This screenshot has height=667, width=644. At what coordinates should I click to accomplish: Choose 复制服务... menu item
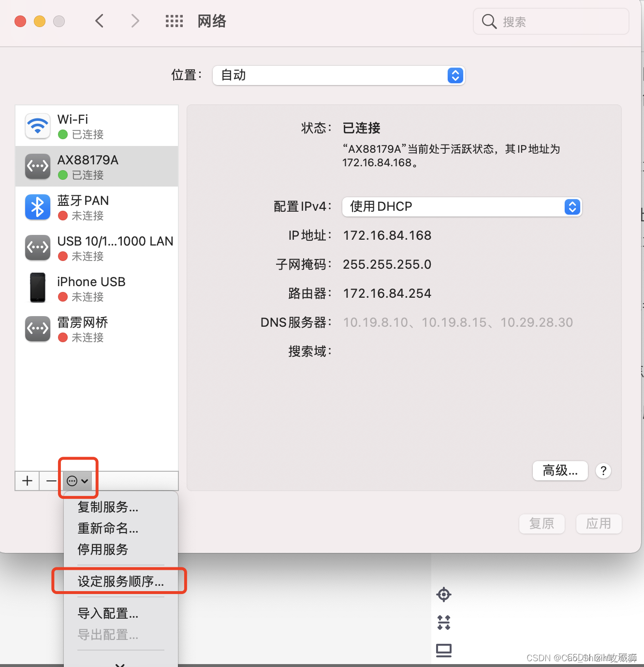[x=108, y=507]
